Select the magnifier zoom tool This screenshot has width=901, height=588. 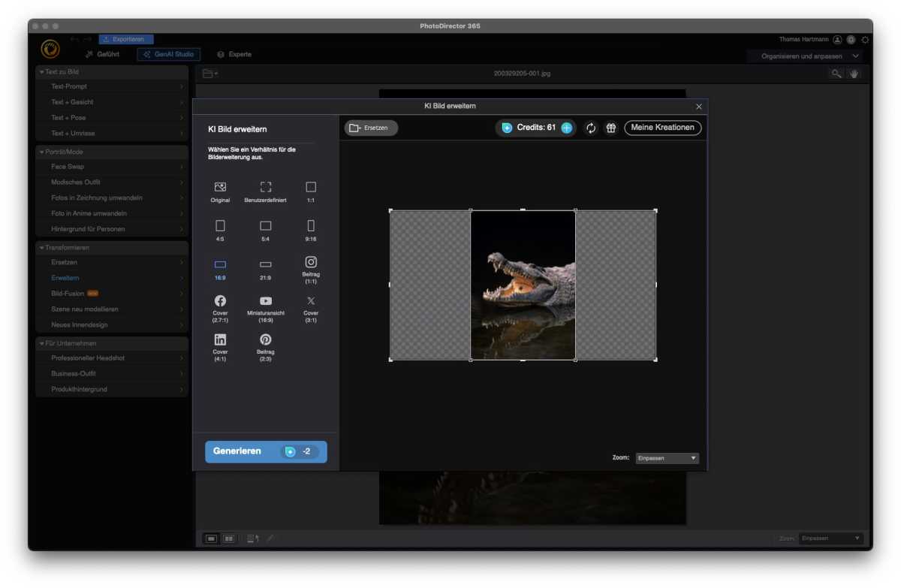836,74
